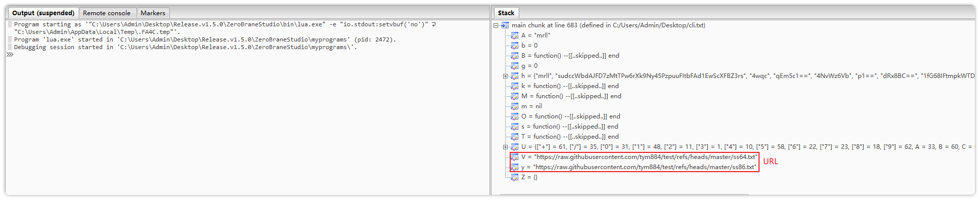The height and width of the screenshot is (200, 980).
Task: Click the icon next to Z = {}
Action: (x=514, y=177)
